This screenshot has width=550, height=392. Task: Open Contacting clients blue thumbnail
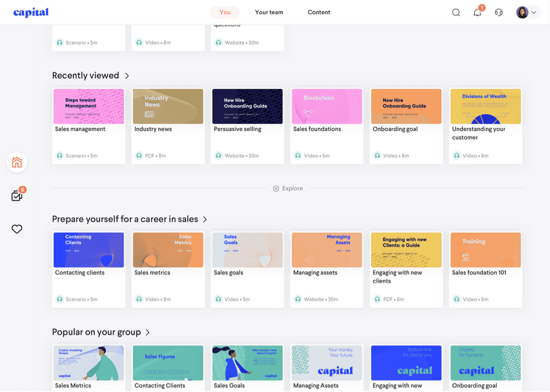click(89, 250)
